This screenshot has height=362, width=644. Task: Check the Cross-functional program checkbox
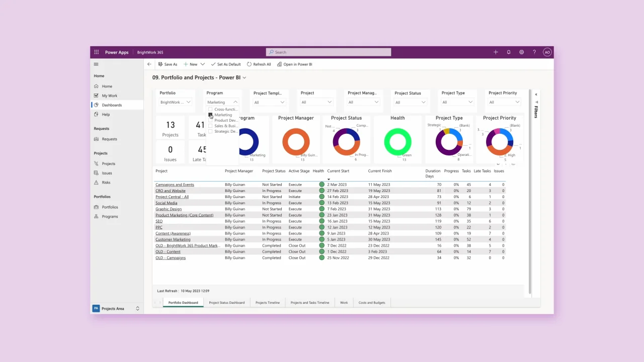210,109
